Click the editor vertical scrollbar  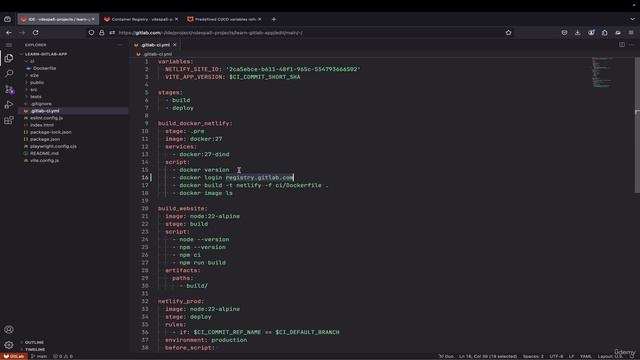pos(637,125)
